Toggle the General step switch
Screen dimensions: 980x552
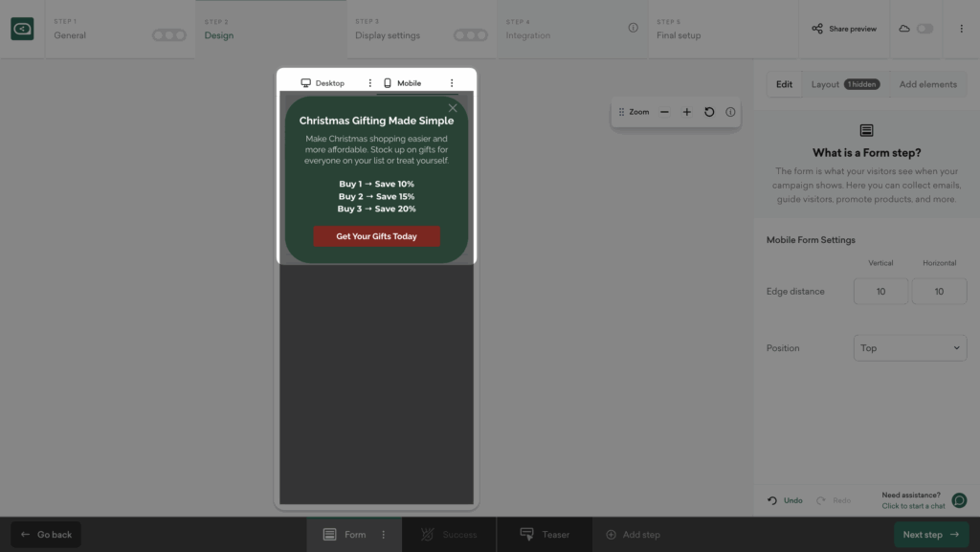pyautogui.click(x=169, y=35)
